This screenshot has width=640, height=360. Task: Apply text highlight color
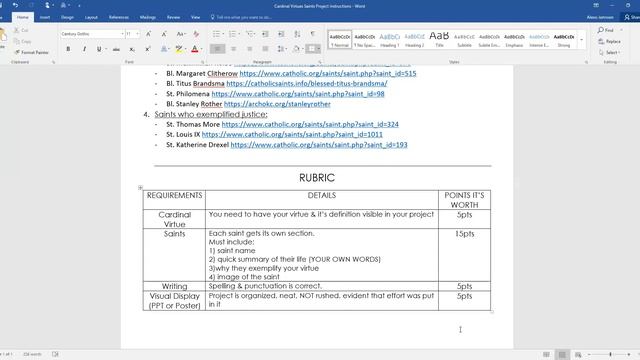pyautogui.click(x=179, y=49)
